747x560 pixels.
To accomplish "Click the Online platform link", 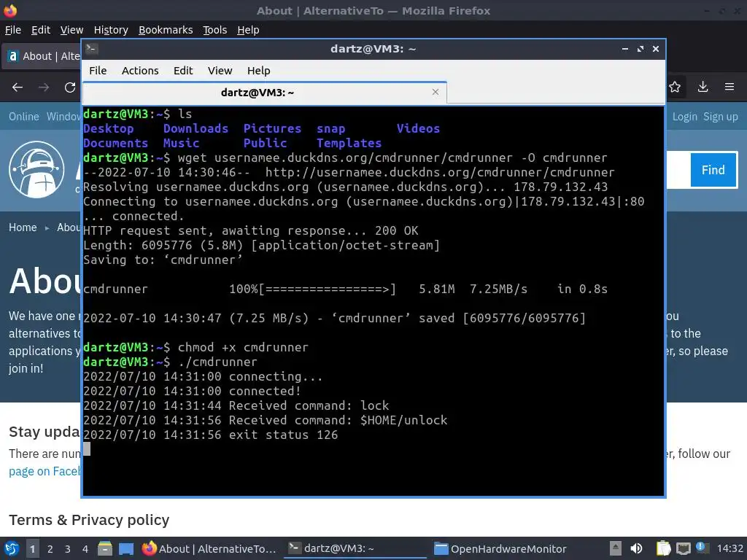I will pos(24,117).
